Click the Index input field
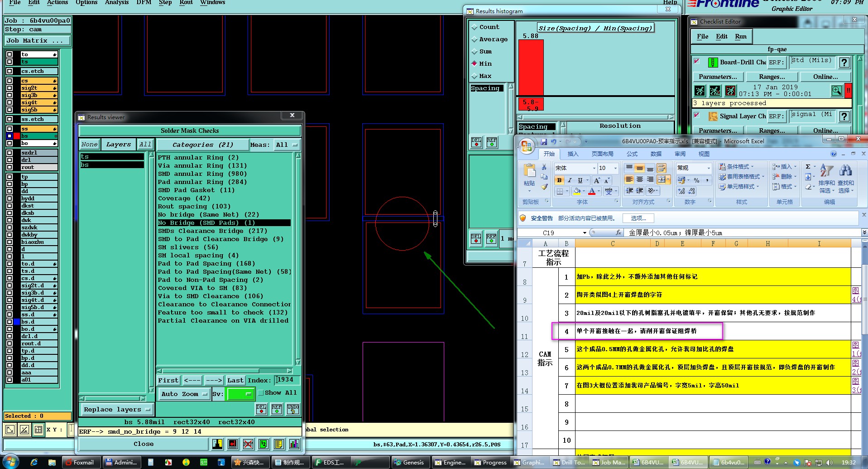The height and width of the screenshot is (469, 868). (x=287, y=380)
